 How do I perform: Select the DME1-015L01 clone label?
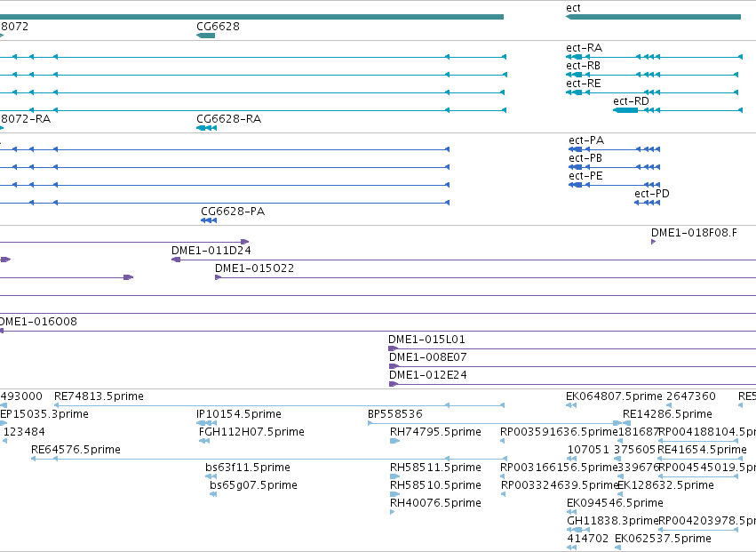(426, 340)
